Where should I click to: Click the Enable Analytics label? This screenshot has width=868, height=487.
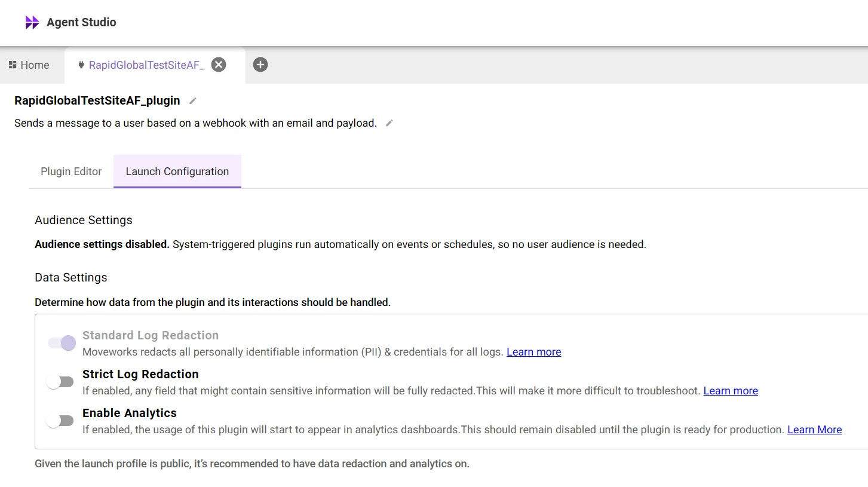pyautogui.click(x=130, y=413)
